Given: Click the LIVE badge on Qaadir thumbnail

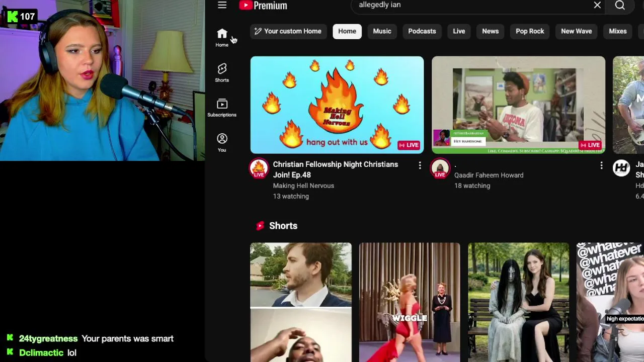Looking at the screenshot, I should tap(590, 145).
